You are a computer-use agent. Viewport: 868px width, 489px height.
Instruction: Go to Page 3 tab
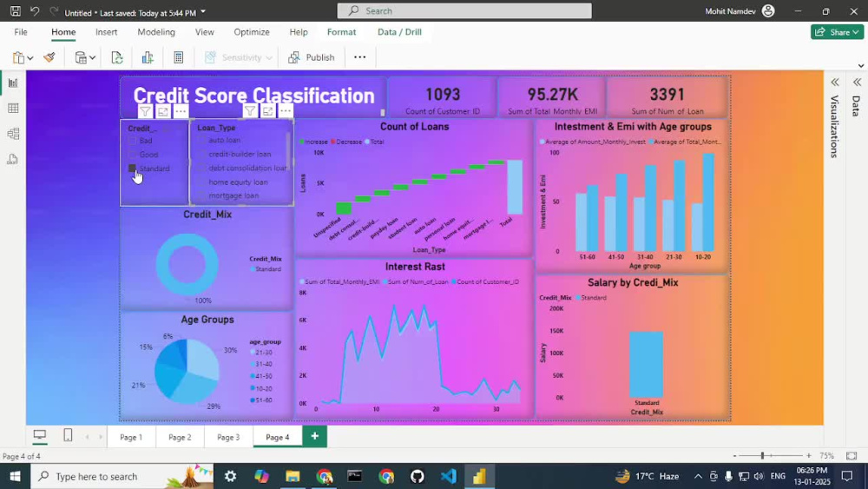coord(228,437)
